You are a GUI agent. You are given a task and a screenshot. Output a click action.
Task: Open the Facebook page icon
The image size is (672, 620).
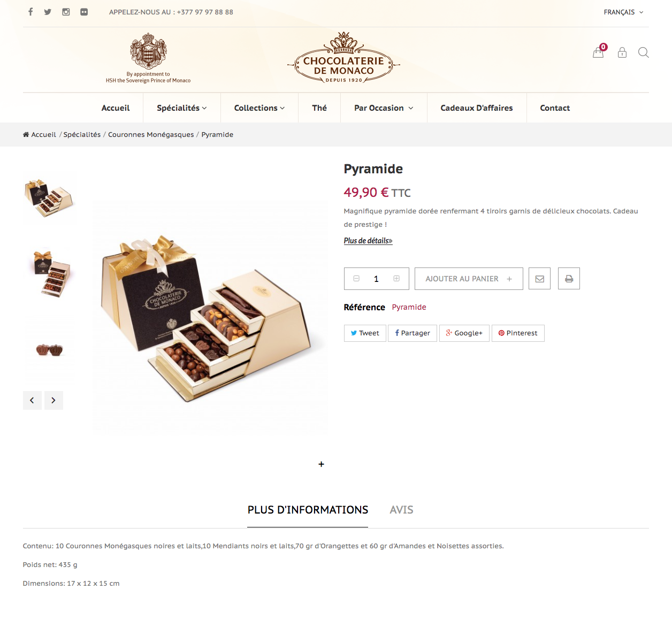click(30, 12)
